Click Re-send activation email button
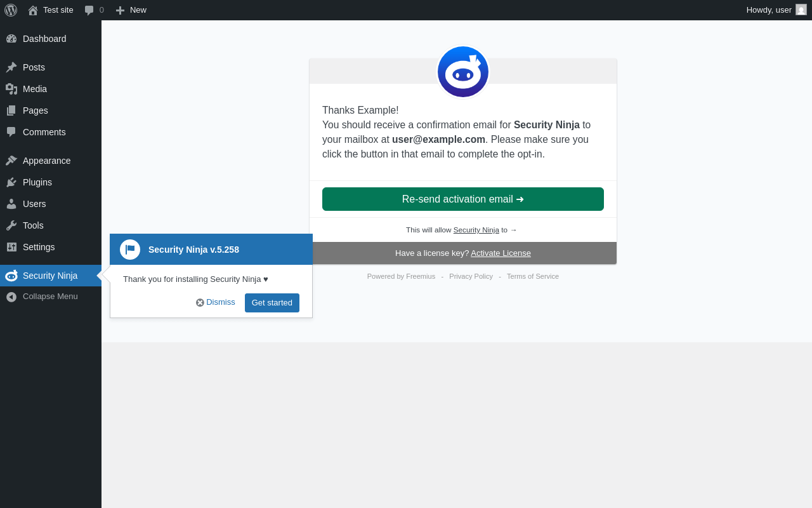 pos(463,199)
